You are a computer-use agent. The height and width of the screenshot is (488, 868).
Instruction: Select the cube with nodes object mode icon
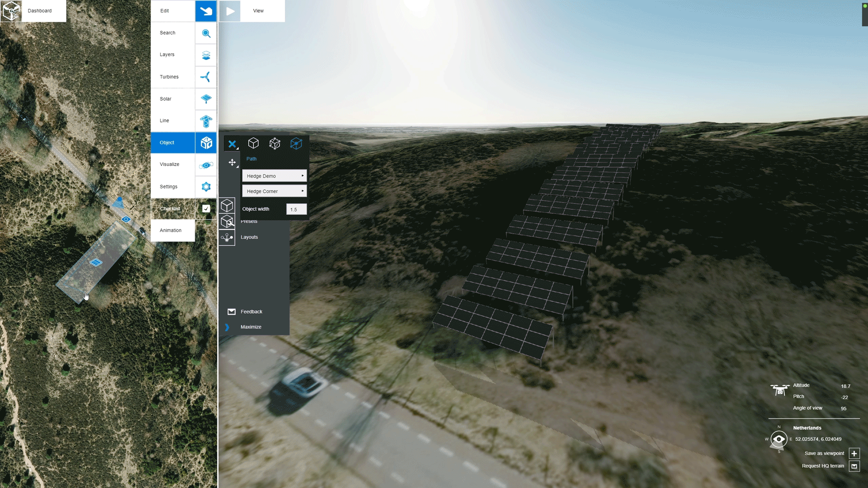pos(274,144)
